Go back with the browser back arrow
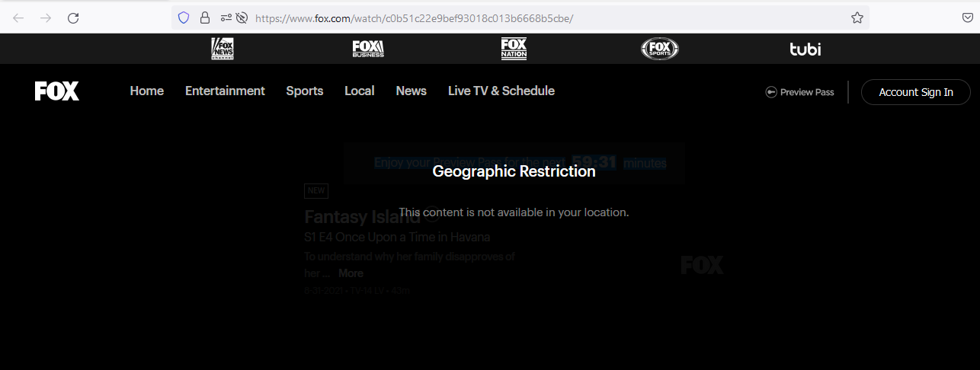 pyautogui.click(x=18, y=18)
